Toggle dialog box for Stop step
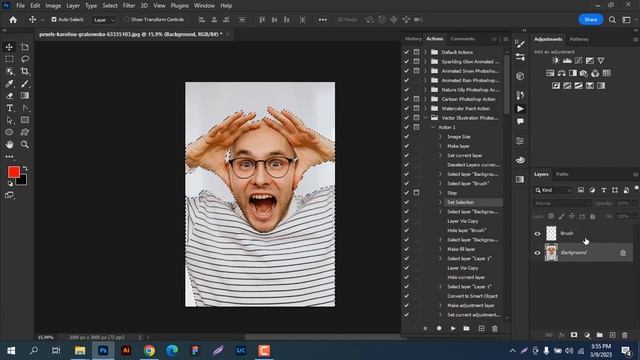 coord(416,193)
